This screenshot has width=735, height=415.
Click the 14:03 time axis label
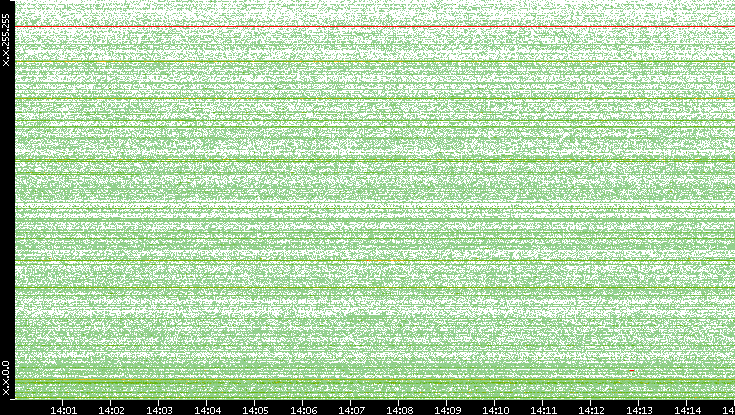click(x=159, y=410)
